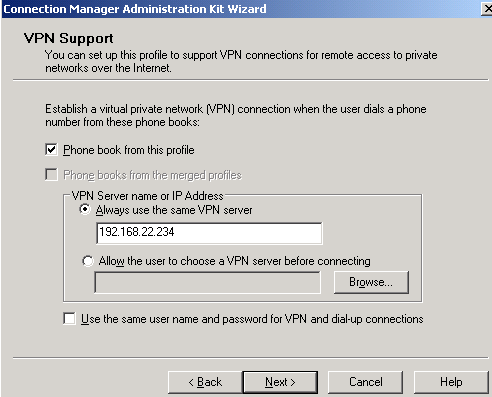Cancel the wizard
492x397 pixels.
[366, 382]
